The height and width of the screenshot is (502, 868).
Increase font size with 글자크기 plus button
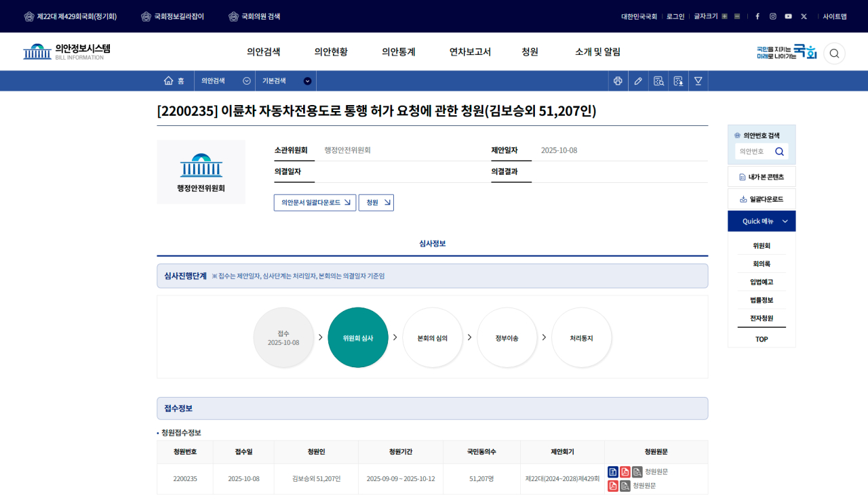pos(725,16)
